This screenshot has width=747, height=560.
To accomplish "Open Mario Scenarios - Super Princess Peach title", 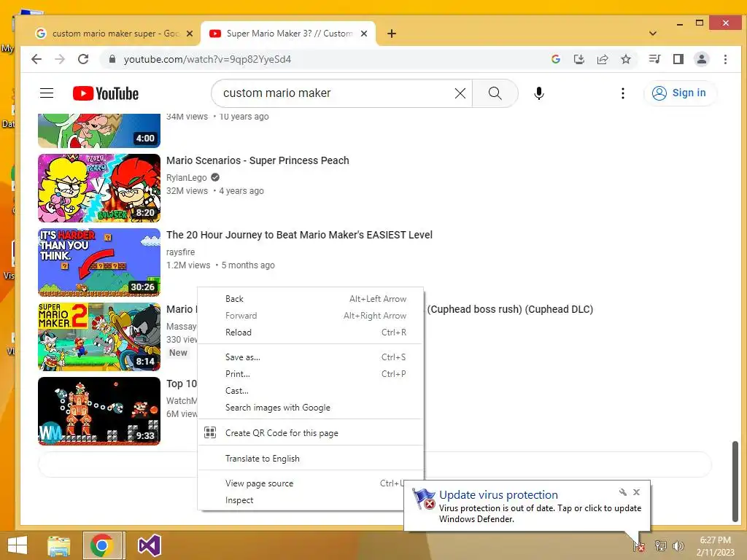I will pos(258,160).
